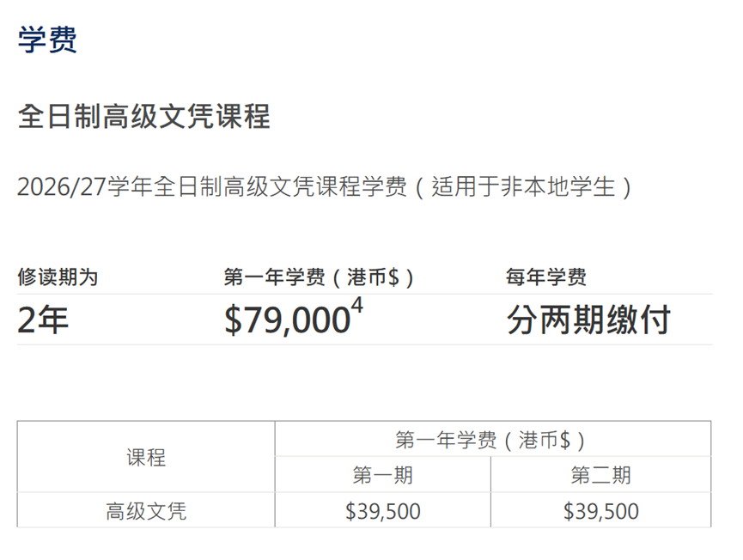Click the $39,500 amount under 第二期
743x560 pixels.
pos(600,512)
